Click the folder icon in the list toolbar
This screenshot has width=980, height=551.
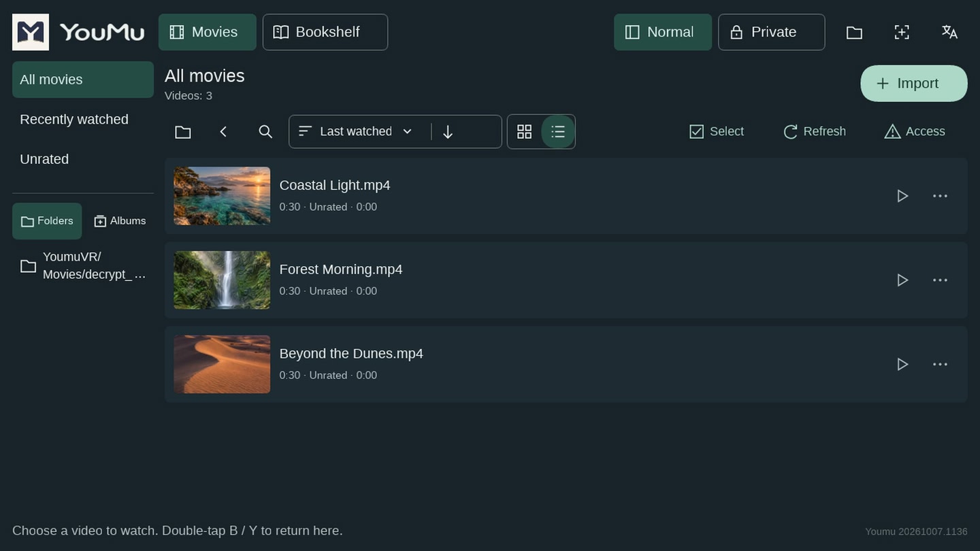tap(183, 131)
